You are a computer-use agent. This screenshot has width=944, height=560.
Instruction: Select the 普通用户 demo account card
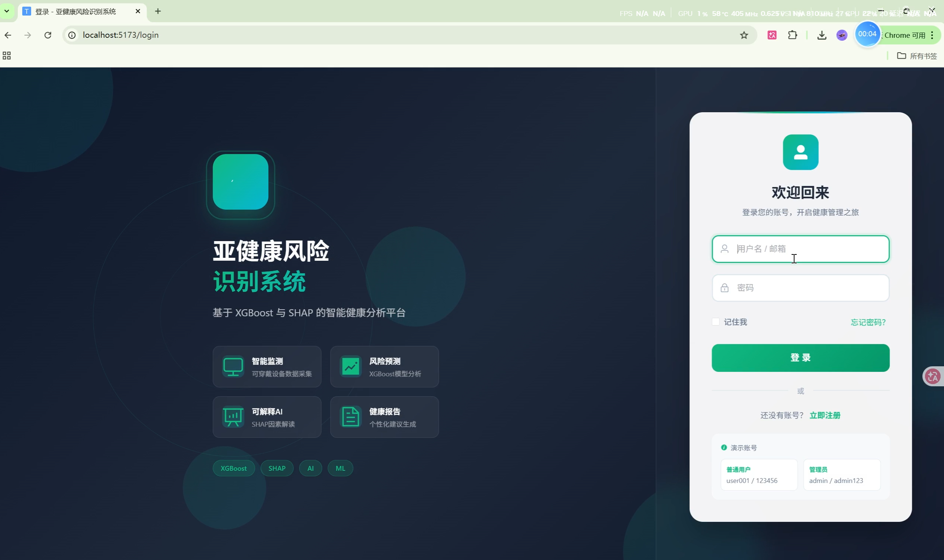tap(759, 474)
